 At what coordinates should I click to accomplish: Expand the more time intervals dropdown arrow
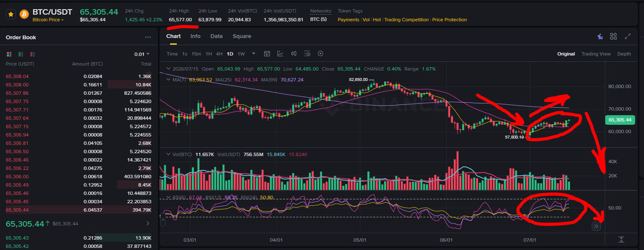point(253,53)
